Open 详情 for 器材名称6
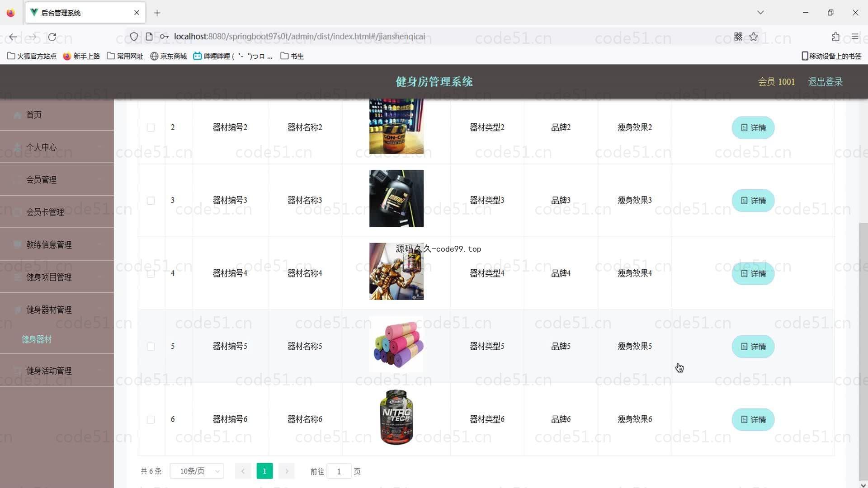 click(753, 420)
